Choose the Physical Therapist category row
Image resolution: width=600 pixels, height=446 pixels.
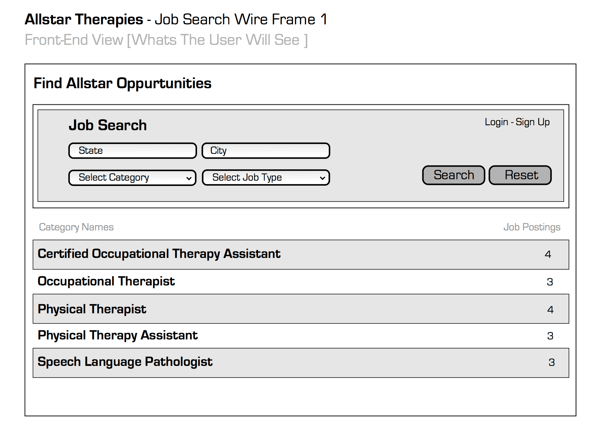pos(92,309)
